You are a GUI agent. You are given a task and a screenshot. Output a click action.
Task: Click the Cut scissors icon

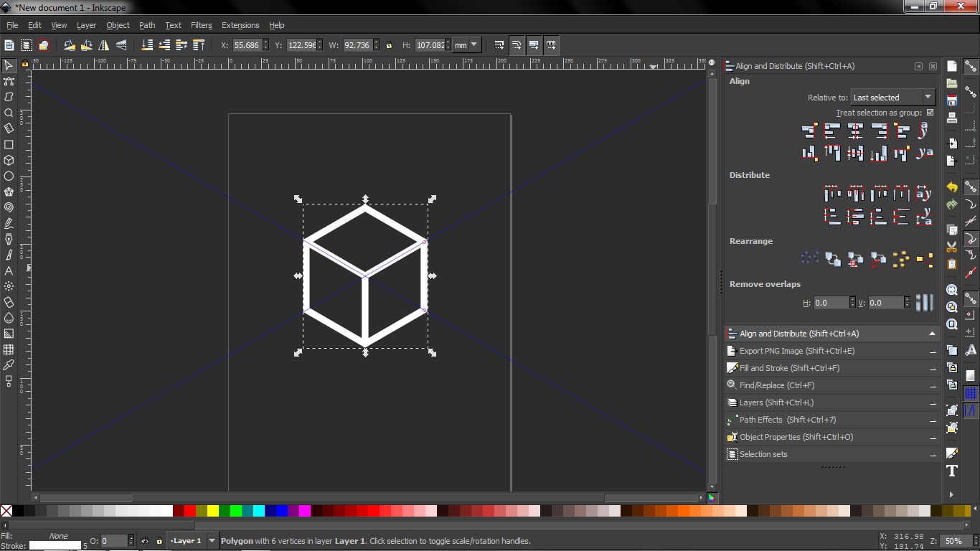[952, 247]
